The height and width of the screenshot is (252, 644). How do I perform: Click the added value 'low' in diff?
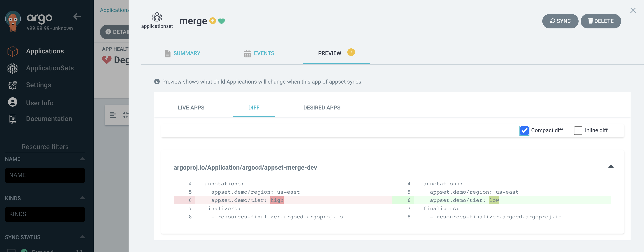click(494, 200)
